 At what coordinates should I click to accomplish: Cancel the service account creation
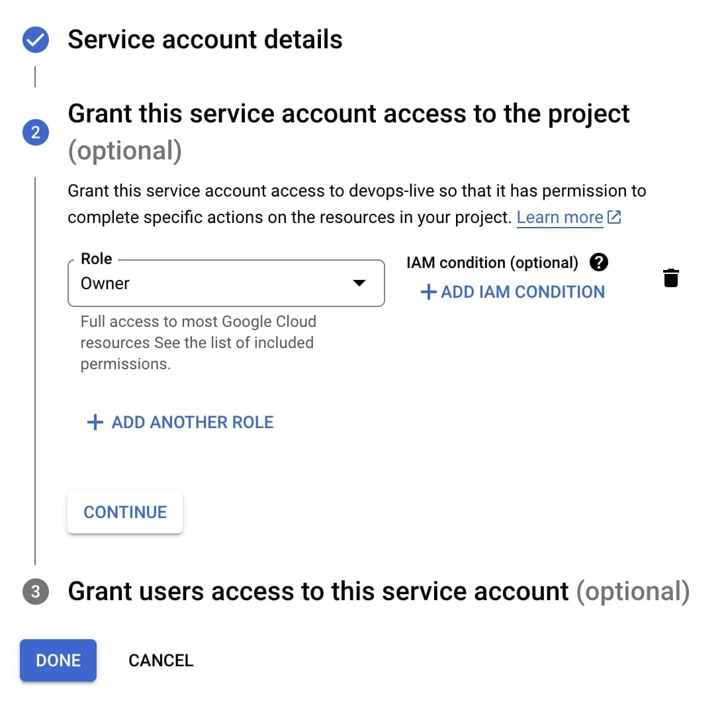(x=161, y=660)
